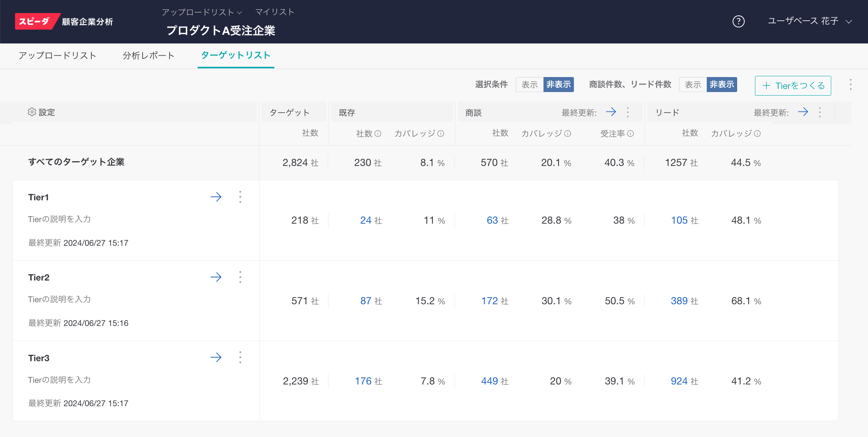Open Tier1 detail arrow
This screenshot has width=868, height=437.
click(x=216, y=197)
